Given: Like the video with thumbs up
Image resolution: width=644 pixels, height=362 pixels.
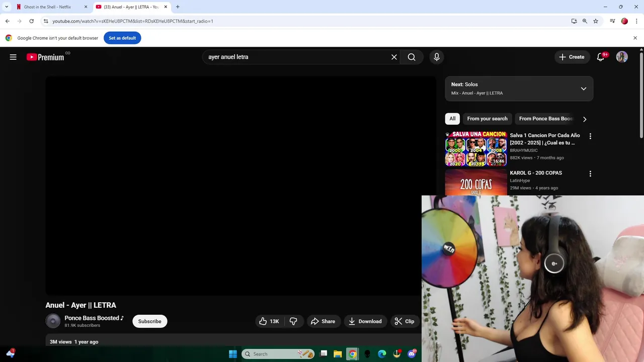Looking at the screenshot, I should [269, 321].
